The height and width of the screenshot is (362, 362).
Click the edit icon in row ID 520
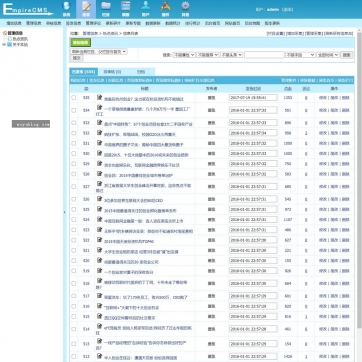[99, 260]
